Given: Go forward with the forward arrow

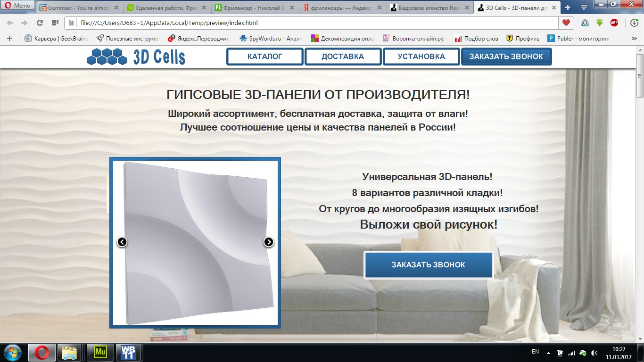Looking at the screenshot, I should [24, 23].
